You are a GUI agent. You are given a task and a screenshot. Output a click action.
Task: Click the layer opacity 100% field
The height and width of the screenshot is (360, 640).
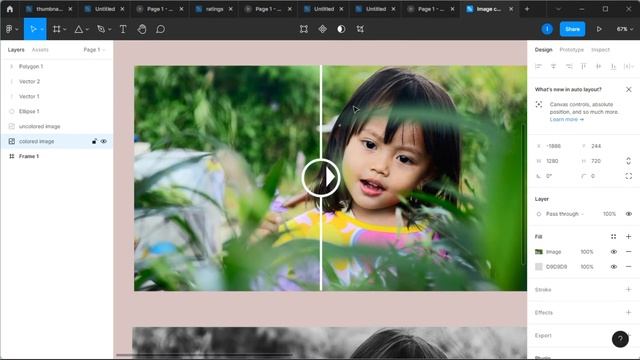[609, 214]
